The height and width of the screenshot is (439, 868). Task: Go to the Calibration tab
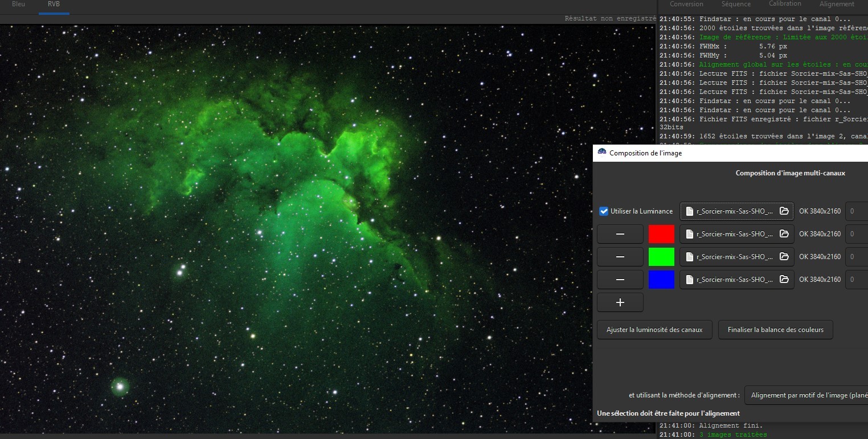(x=785, y=4)
